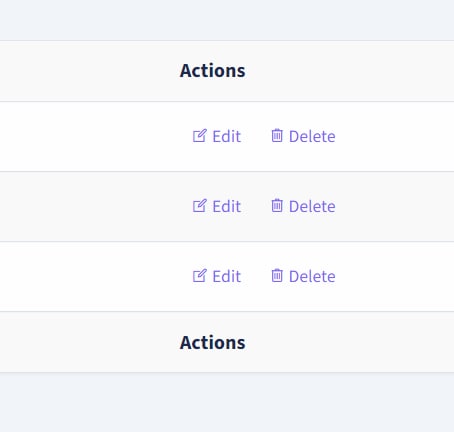This screenshot has width=454, height=432.
Task: Select the shaded second row's blank area
Action: click(x=90, y=207)
